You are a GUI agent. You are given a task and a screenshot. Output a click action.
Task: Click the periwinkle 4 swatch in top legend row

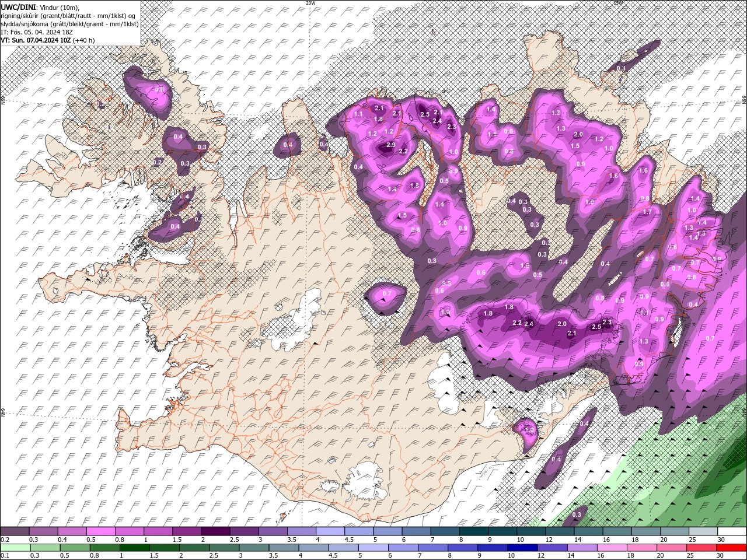pos(330,531)
